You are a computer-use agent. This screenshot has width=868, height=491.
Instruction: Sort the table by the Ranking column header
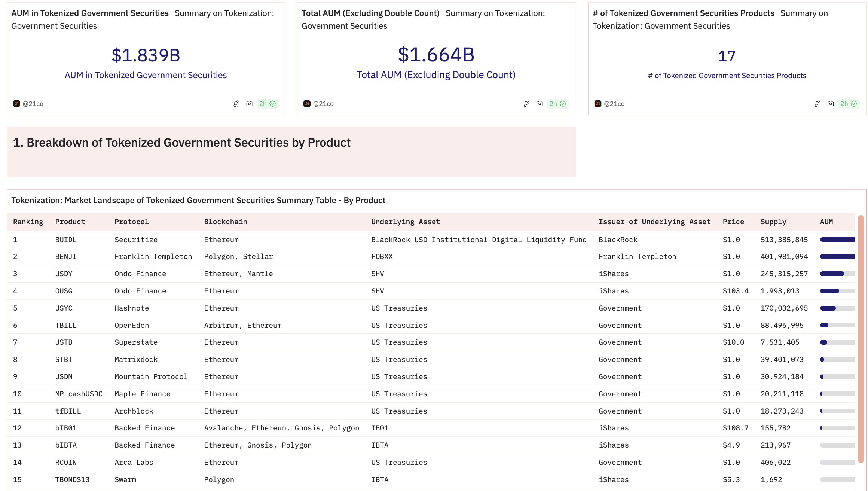(28, 222)
